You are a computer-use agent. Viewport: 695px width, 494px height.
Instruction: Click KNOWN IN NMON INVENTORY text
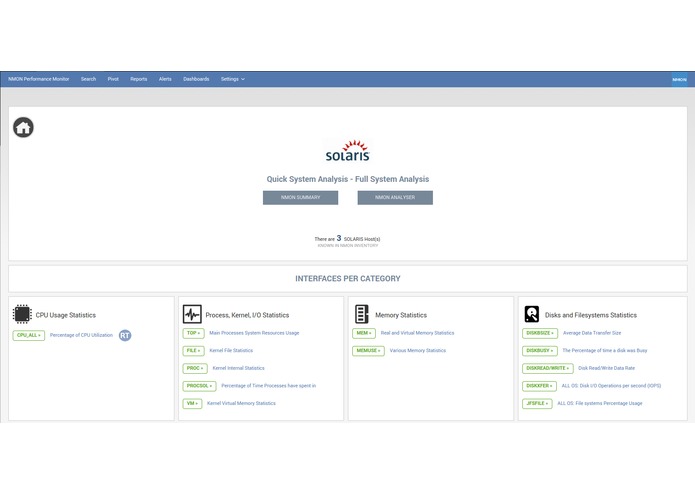pos(348,246)
